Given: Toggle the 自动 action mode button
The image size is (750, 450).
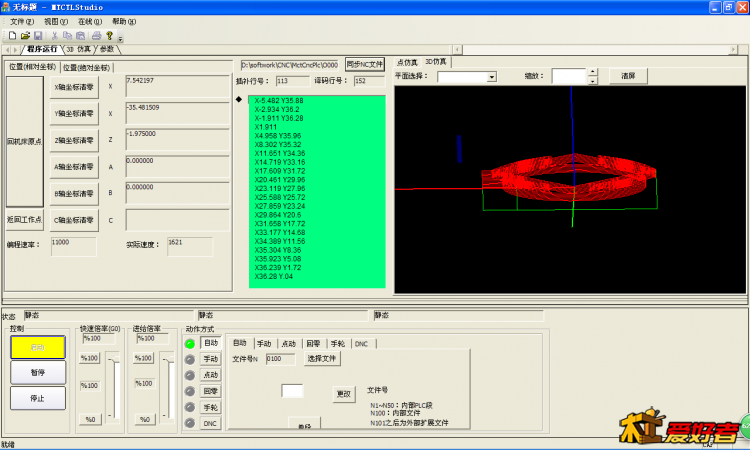Looking at the screenshot, I should [210, 343].
